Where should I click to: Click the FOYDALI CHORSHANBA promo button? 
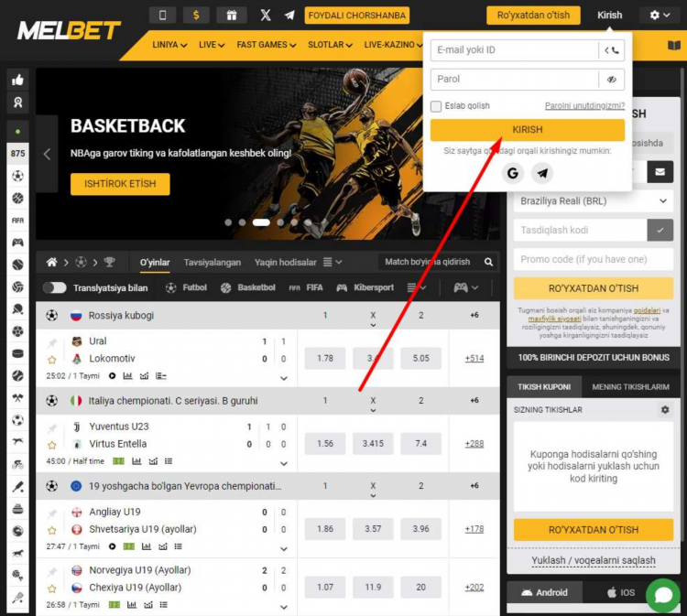[356, 16]
